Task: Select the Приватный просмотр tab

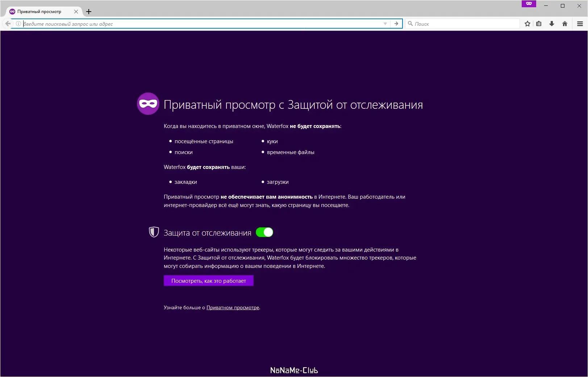Action: point(44,12)
